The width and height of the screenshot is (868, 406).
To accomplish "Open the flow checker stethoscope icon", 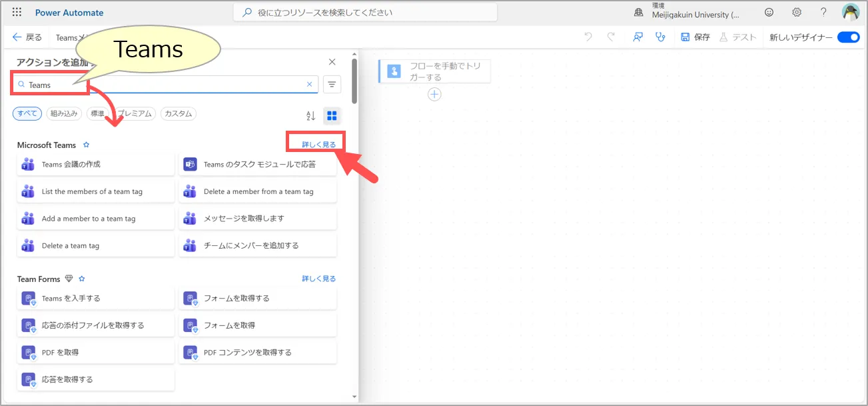I will tap(660, 37).
